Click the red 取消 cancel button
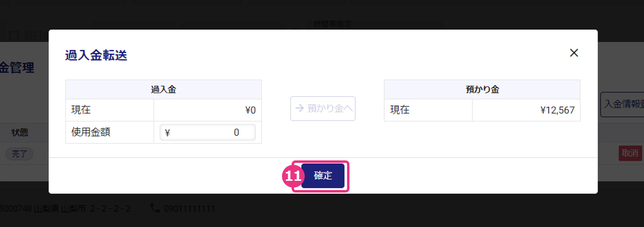 (x=630, y=153)
